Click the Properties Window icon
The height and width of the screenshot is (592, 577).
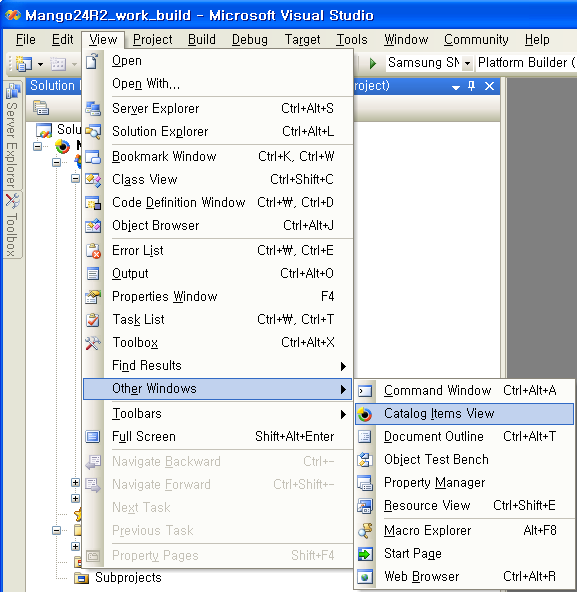[x=93, y=296]
